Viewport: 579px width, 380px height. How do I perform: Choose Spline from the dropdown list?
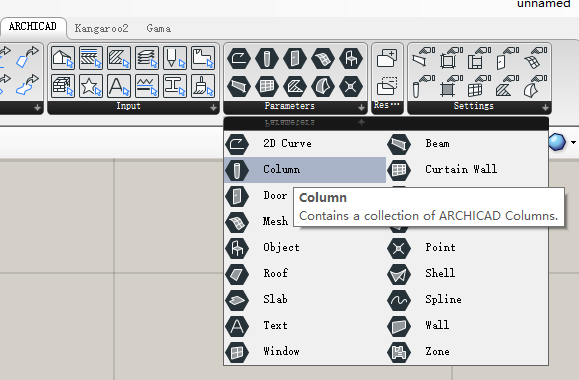coord(467,299)
